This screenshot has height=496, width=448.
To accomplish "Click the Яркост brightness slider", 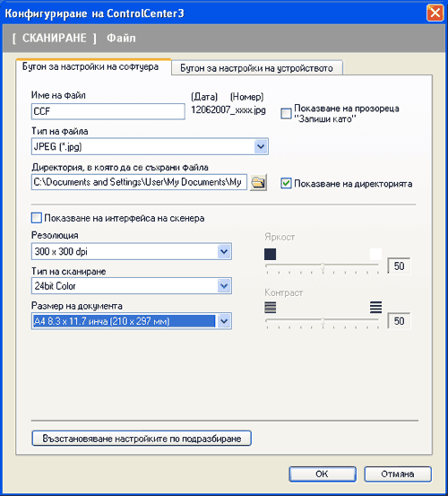I will (x=323, y=266).
